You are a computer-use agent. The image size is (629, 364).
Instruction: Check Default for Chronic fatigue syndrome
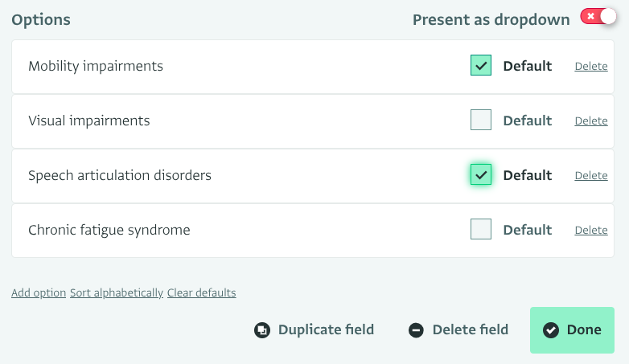click(x=480, y=229)
